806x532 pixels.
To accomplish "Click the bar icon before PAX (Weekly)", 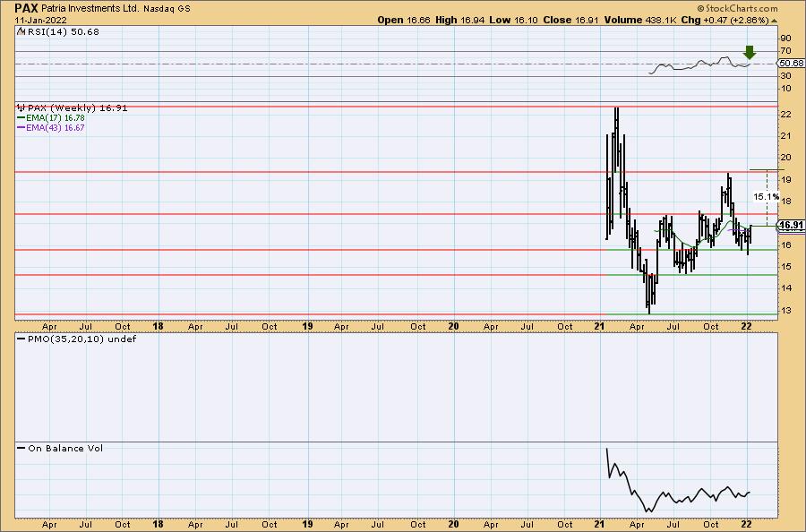I will (21, 108).
